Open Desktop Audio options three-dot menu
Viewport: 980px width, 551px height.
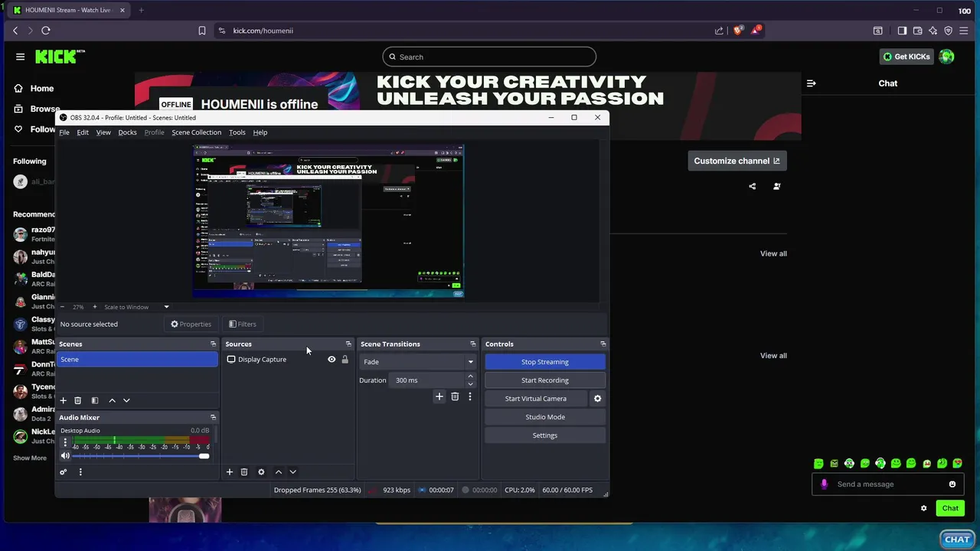[65, 442]
